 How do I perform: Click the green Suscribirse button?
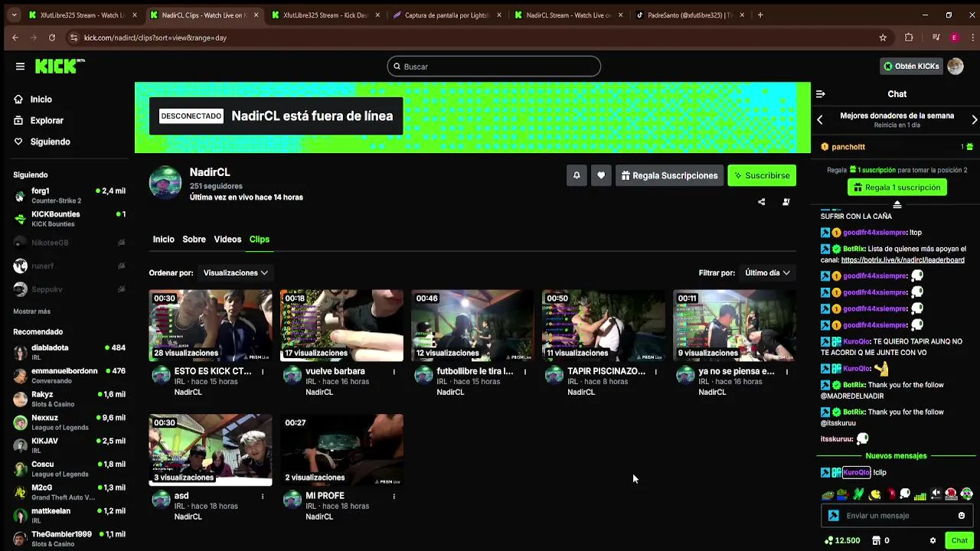[762, 175]
